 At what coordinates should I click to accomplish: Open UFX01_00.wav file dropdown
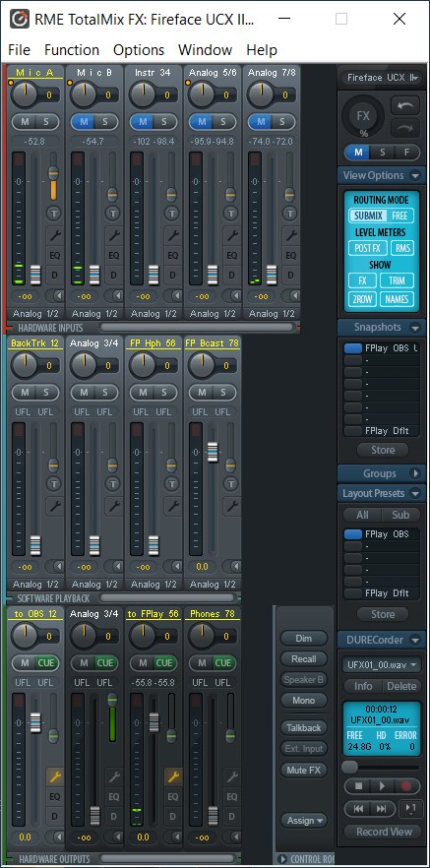pos(382,665)
